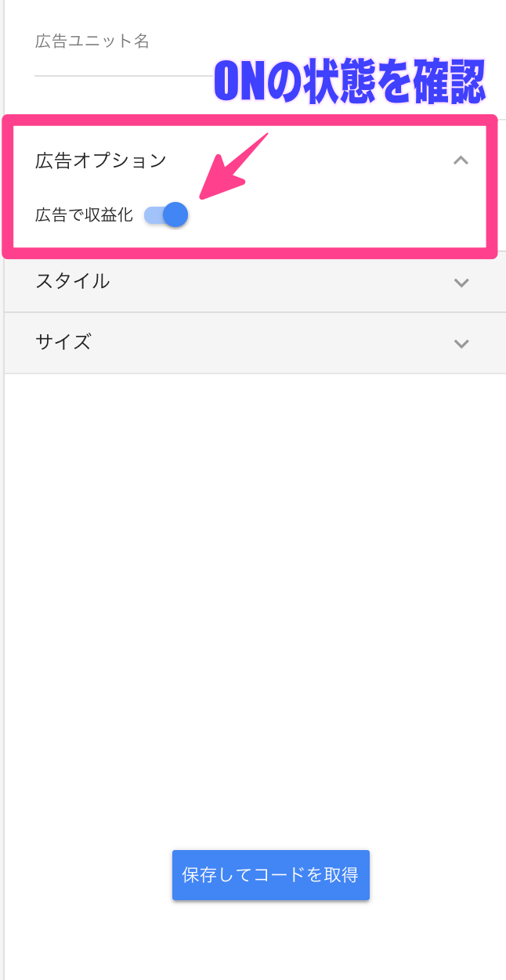Image resolution: width=506 pixels, height=980 pixels.
Task: Click the スタイル down-chevron icon
Action: 461,283
